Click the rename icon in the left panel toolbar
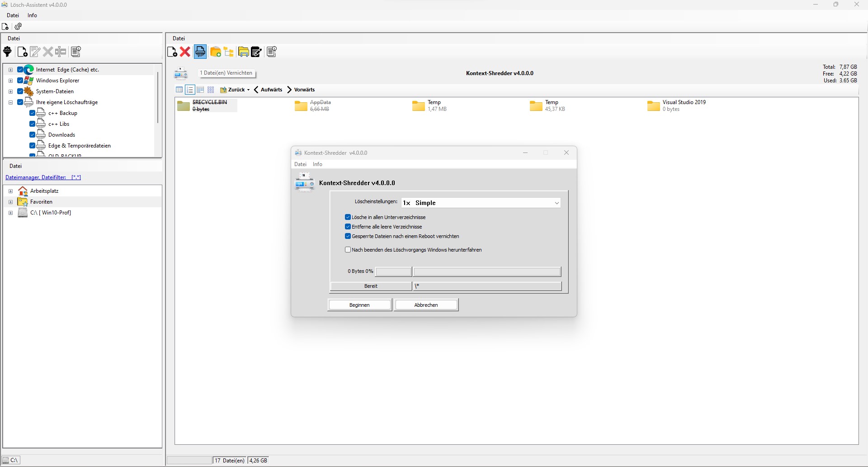868x467 pixels. (x=61, y=52)
